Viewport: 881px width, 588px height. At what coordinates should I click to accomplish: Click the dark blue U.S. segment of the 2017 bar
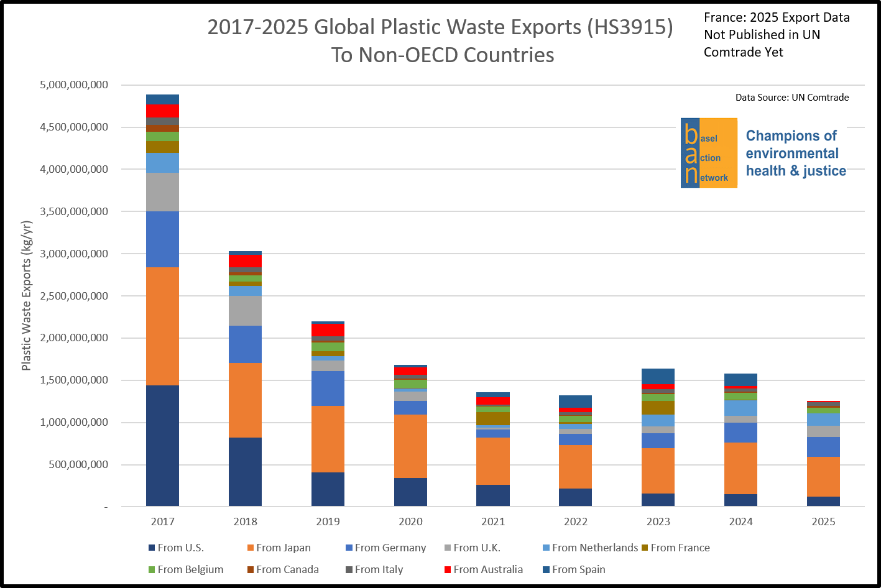tap(163, 446)
